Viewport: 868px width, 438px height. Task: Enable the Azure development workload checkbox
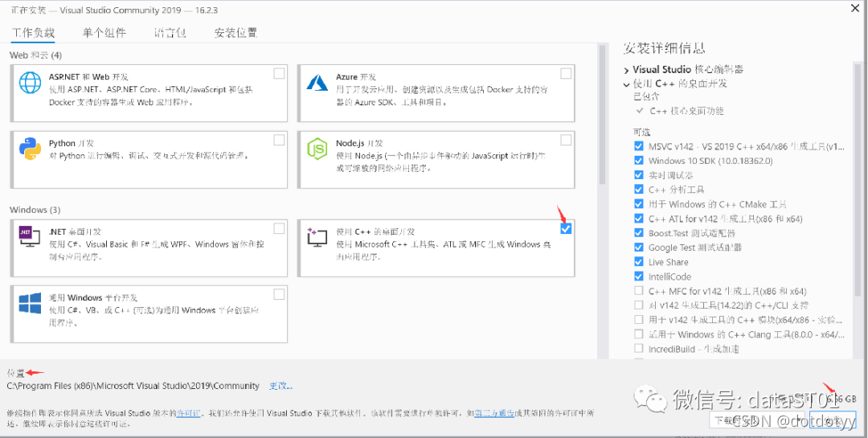[566, 74]
